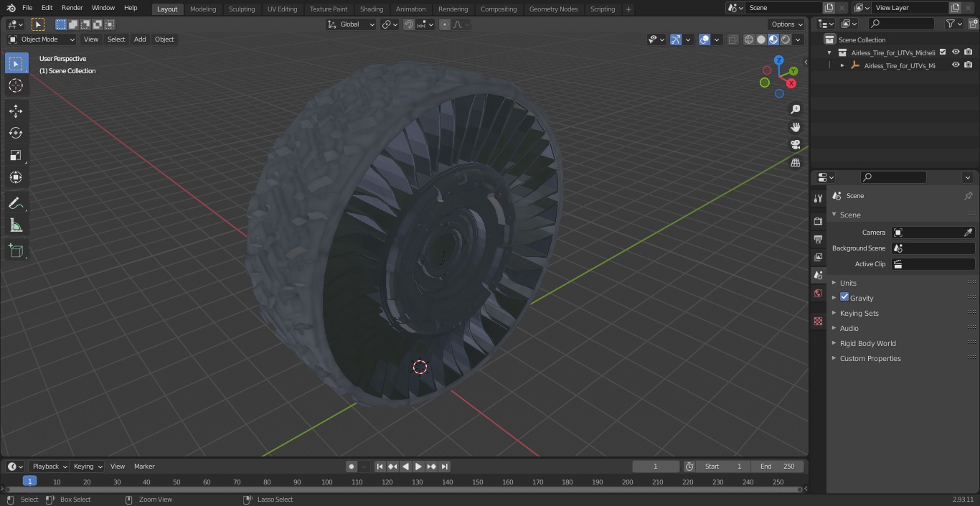980x506 pixels.
Task: Toggle the Gravity checkbox
Action: [x=844, y=297]
